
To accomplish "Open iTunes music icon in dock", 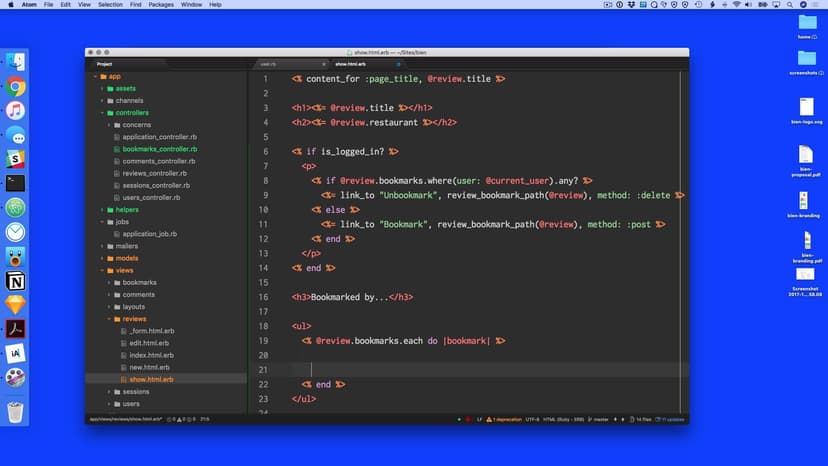I will [x=16, y=111].
